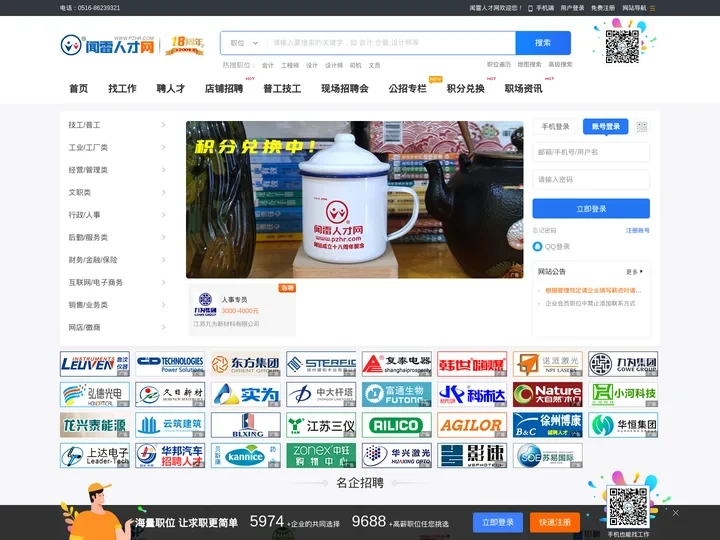The width and height of the screenshot is (720, 540).
Task: Open the 积分兑换 navigation item
Action: coord(466,89)
